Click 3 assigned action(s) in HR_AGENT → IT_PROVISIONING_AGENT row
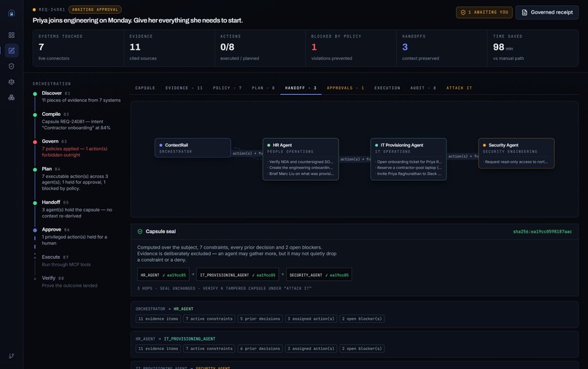588x369 pixels. (x=311, y=349)
